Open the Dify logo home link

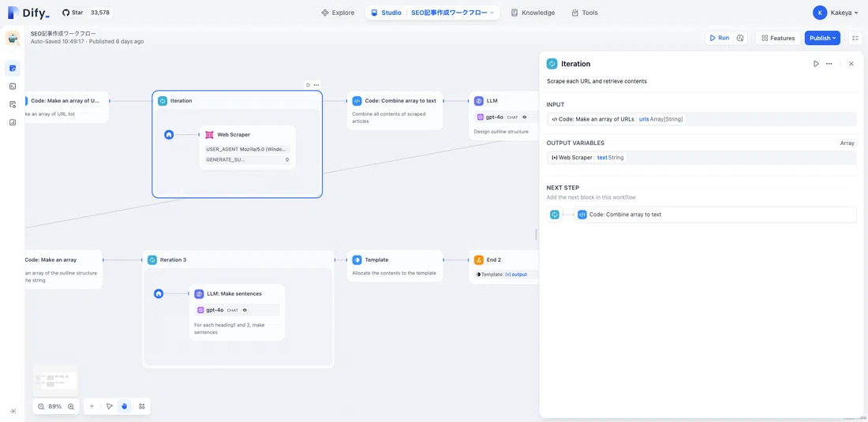(x=28, y=13)
